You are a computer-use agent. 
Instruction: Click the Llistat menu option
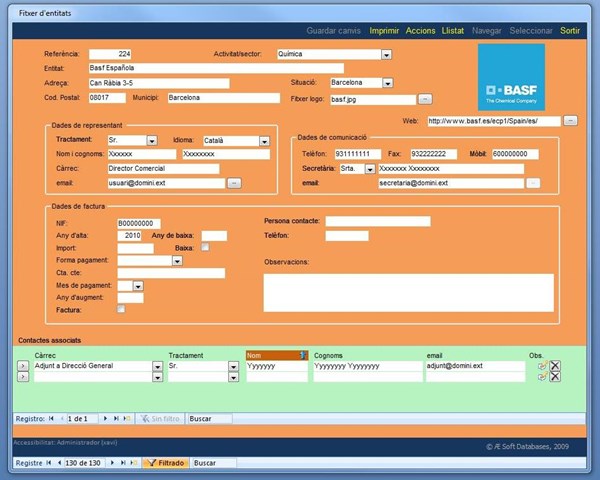pos(452,31)
